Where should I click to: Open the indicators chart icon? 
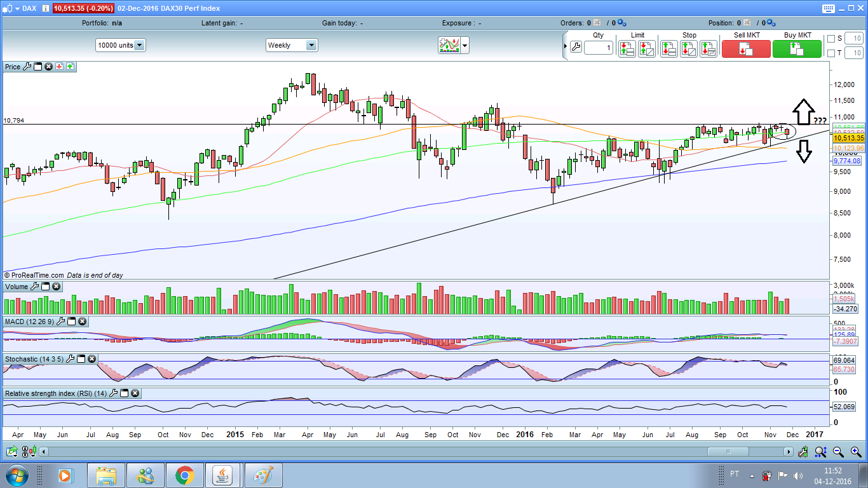(449, 45)
